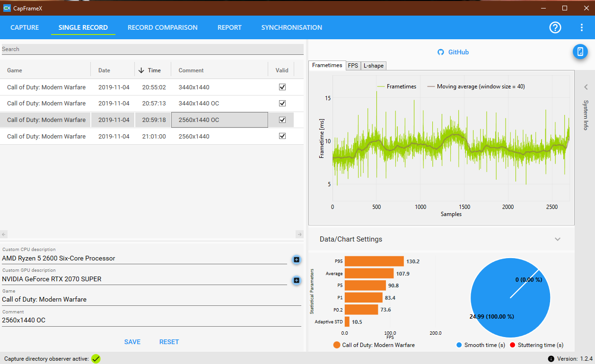Screen dimensions: 595x364
Task: Click the P1 bar showing 83.4
Action: pyautogui.click(x=363, y=297)
